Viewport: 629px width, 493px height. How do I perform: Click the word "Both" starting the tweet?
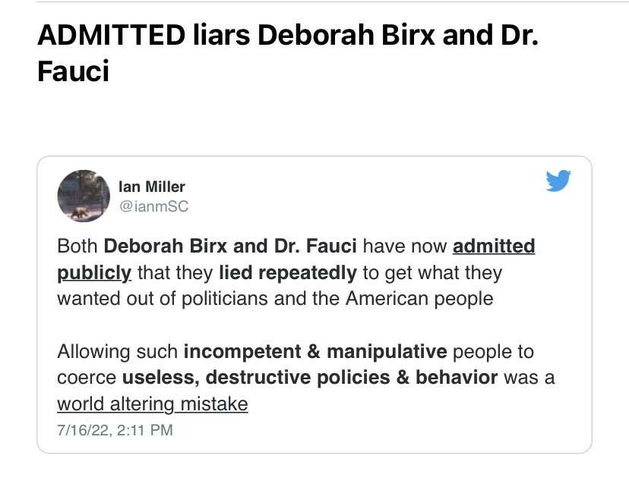pyautogui.click(x=77, y=245)
